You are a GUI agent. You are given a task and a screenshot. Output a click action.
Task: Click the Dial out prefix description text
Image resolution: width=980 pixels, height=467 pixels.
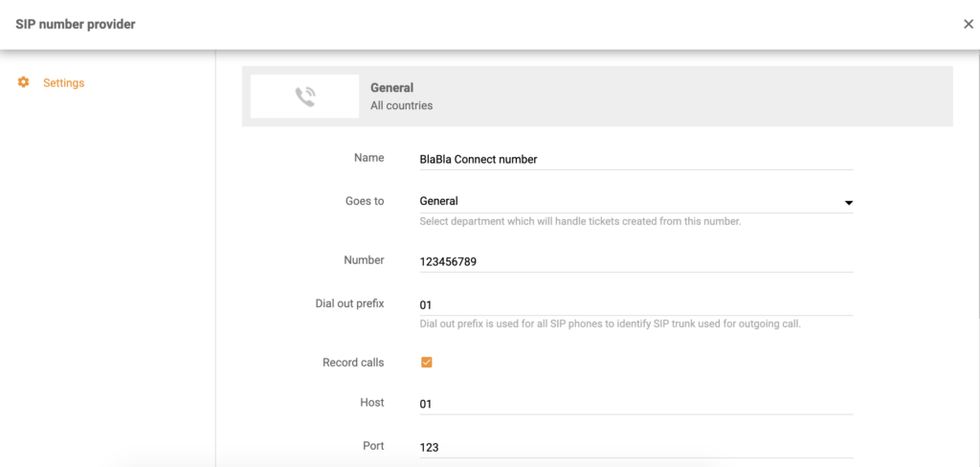click(x=610, y=323)
